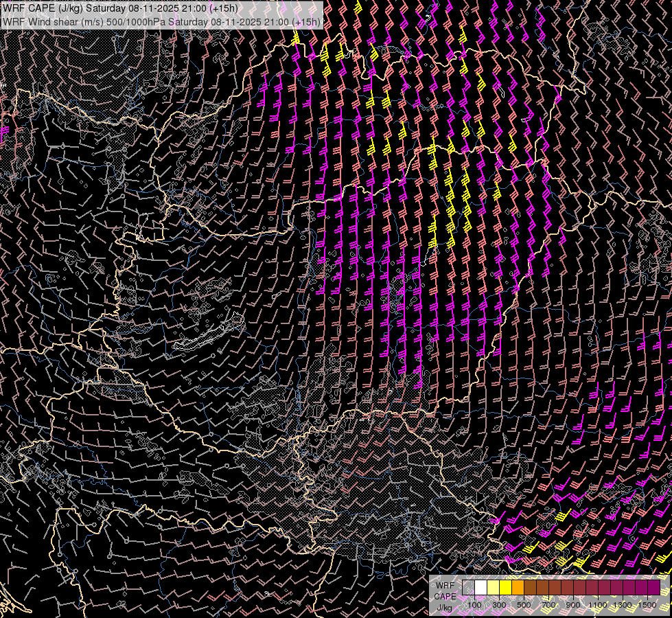Click the WRF Wind shear 500/1000hPa title line
The height and width of the screenshot is (618, 672).
point(162,22)
